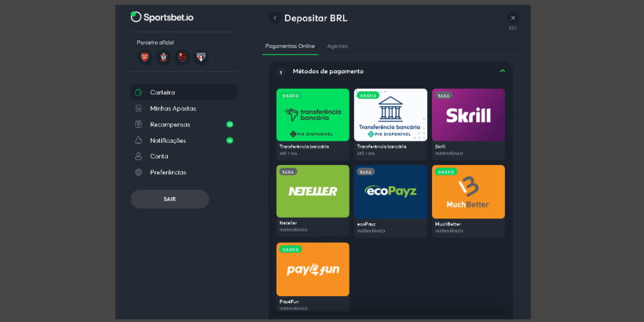Click the GRÁTIS badge on Pay4Fun card
The width and height of the screenshot is (644, 322).
tap(291, 249)
